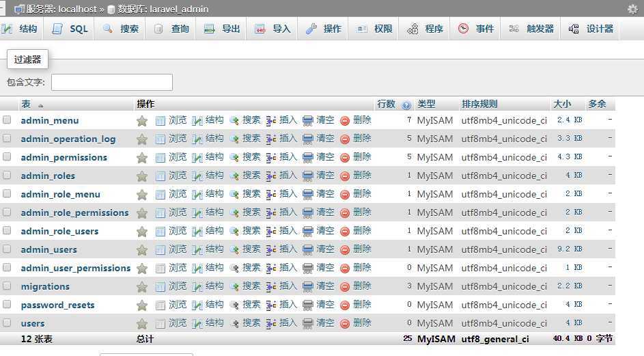Select the users table checkbox

pyautogui.click(x=7, y=323)
